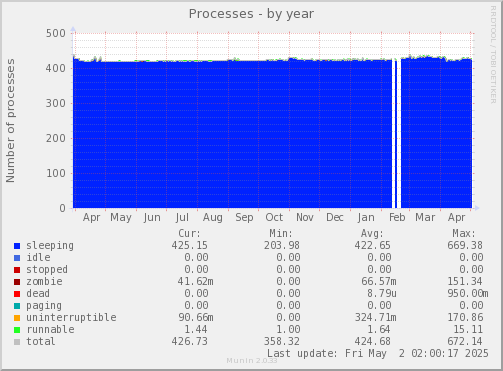Click uninterruptible current value 90.66m
Image resolution: width=503 pixels, height=371 pixels.
196,317
